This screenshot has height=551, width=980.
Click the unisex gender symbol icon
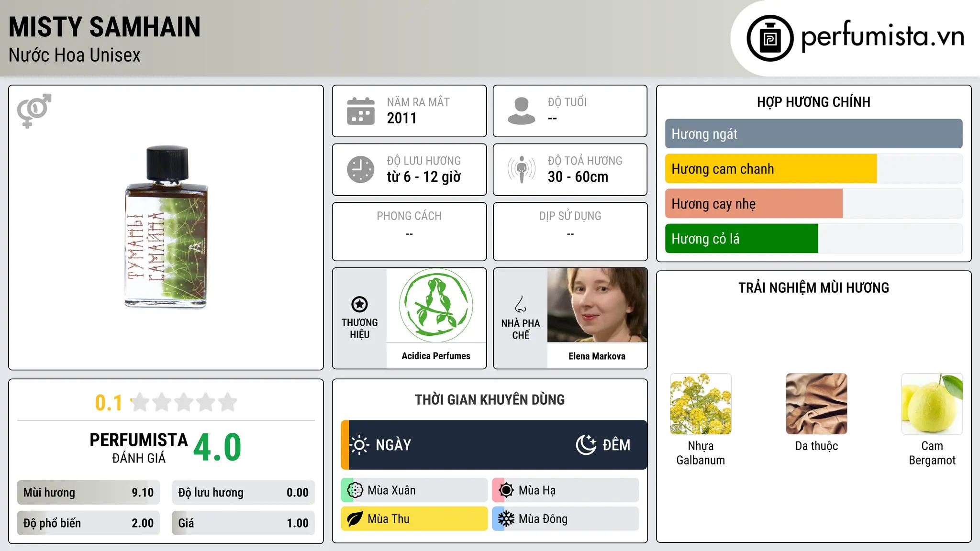tap(34, 110)
